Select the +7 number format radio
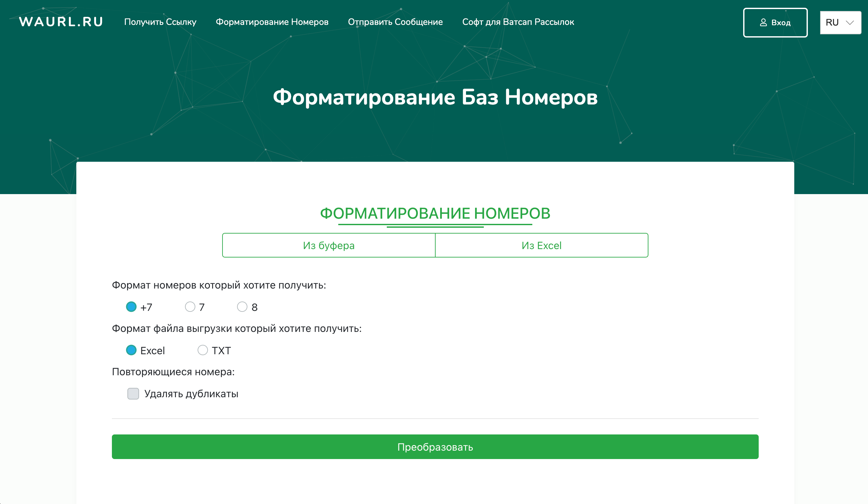The width and height of the screenshot is (868, 504). point(131,307)
